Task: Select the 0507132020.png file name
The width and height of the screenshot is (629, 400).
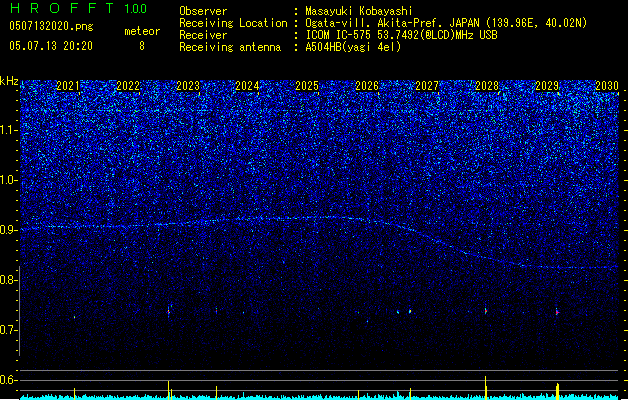Action: [51, 26]
